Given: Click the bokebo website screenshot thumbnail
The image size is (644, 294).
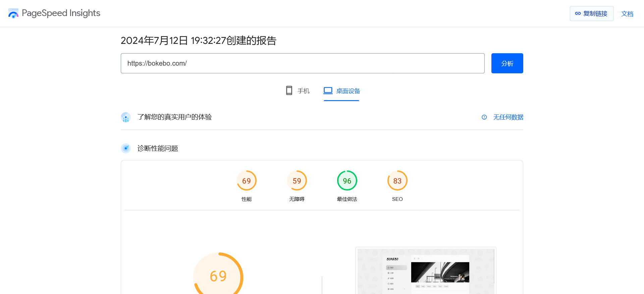Looking at the screenshot, I should (x=426, y=271).
